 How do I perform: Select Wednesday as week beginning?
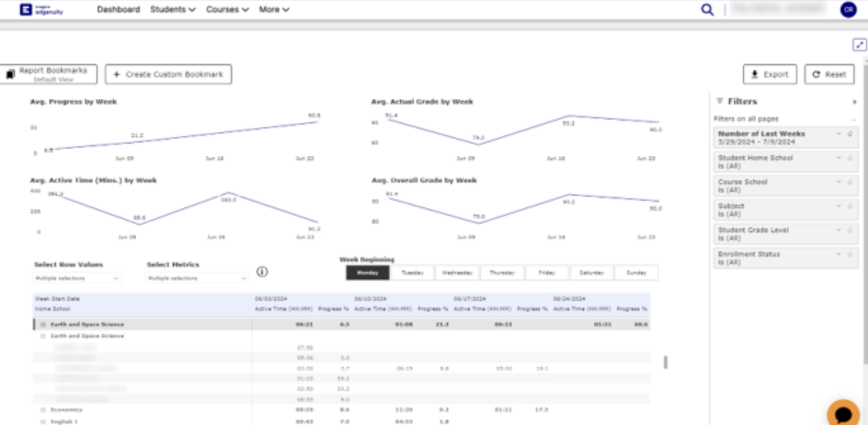coord(457,273)
